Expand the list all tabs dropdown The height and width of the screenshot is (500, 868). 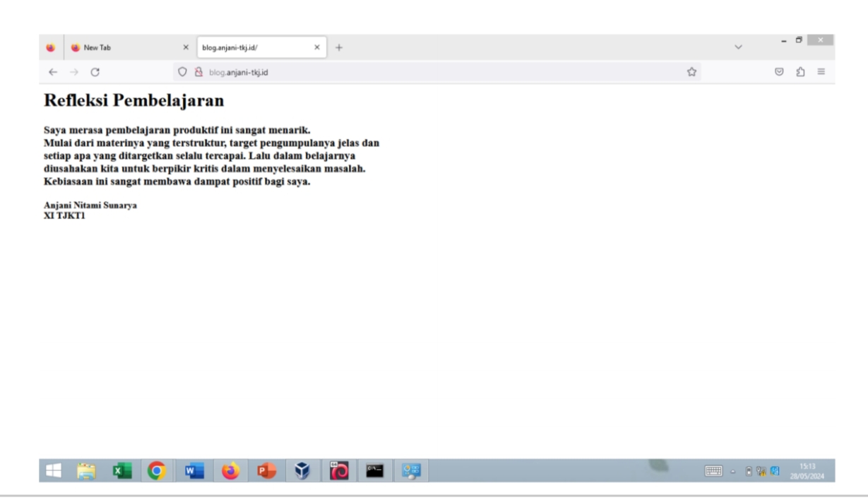coord(739,47)
